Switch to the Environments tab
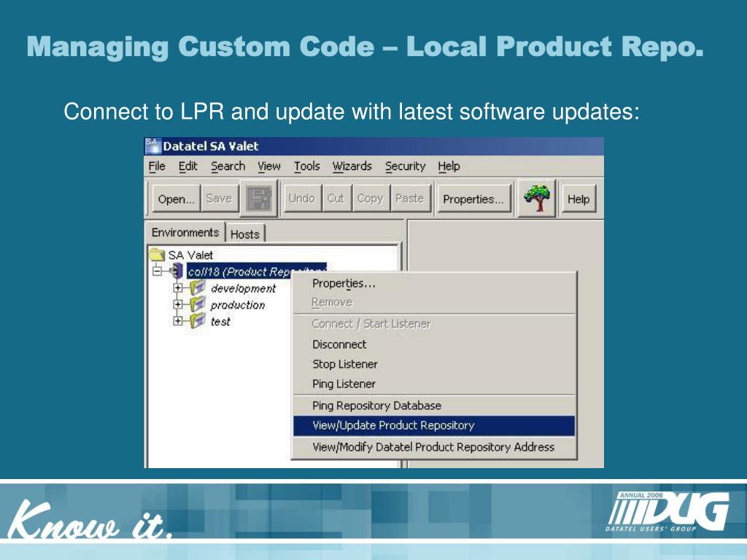747x560 pixels. [x=185, y=233]
